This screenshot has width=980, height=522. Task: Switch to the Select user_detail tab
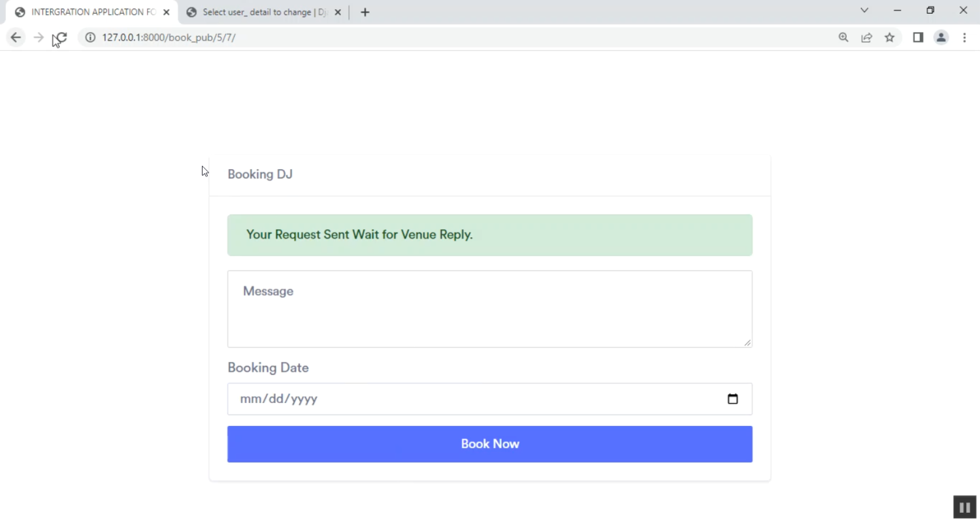261,12
